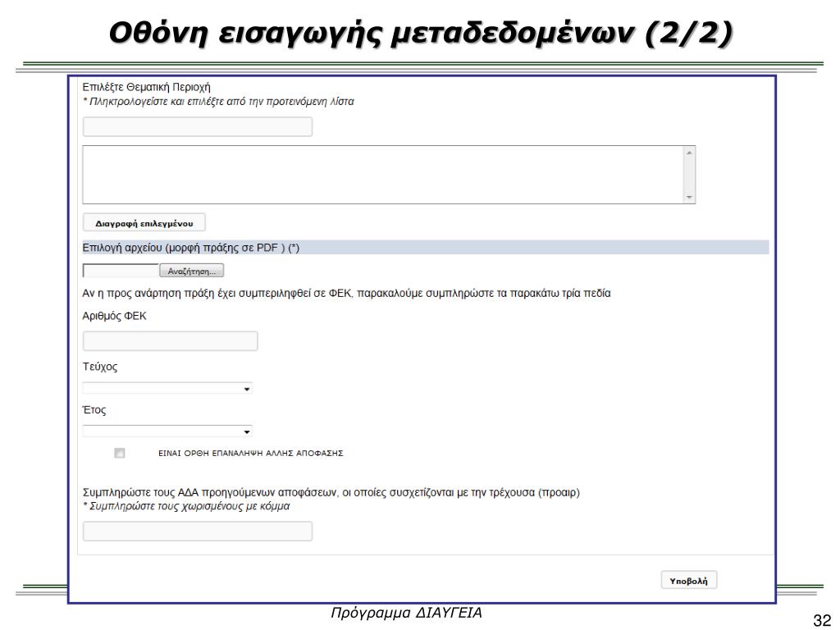Click the 'Έτος' label text
The height and width of the screenshot is (630, 840).
94,410
